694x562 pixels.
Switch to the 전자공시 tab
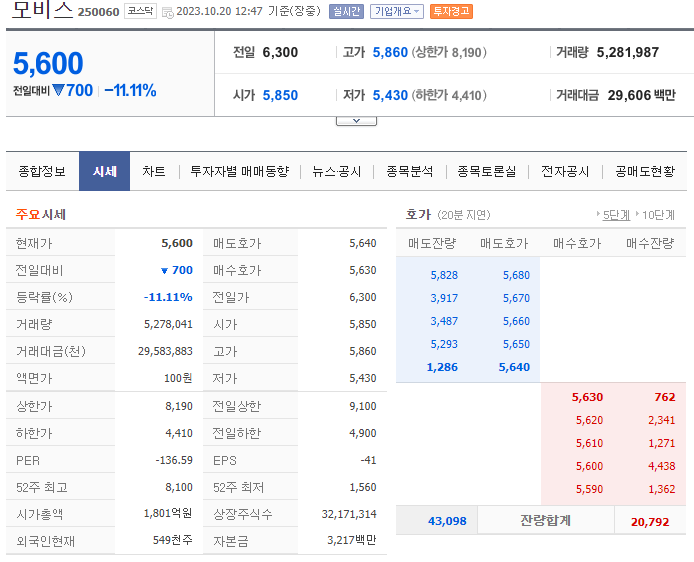tap(565, 171)
